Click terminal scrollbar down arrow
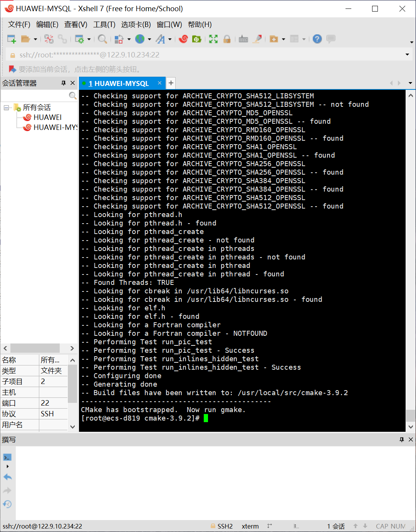Viewport: 416px width, 532px height. pos(411,427)
